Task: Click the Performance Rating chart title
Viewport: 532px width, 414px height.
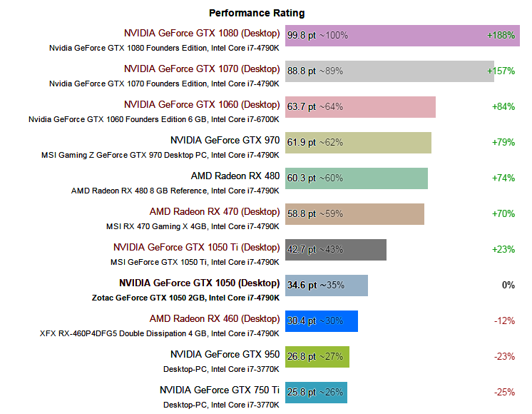Action: click(257, 13)
